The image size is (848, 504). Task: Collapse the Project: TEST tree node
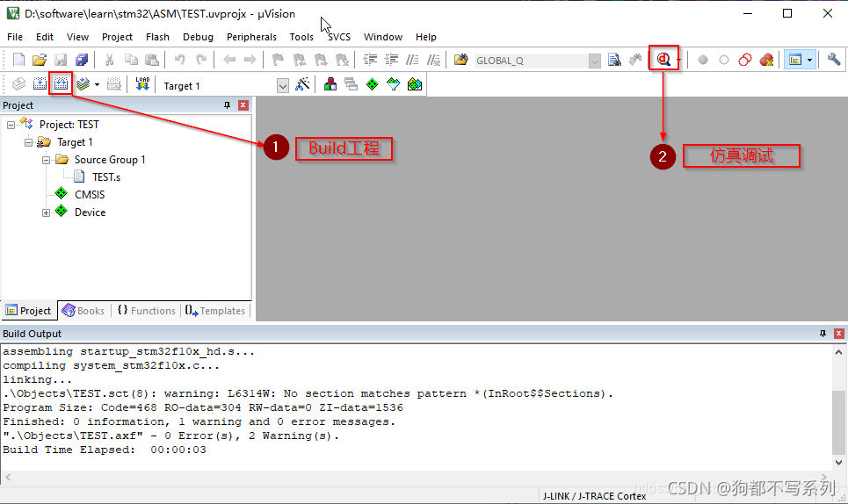coord(11,125)
